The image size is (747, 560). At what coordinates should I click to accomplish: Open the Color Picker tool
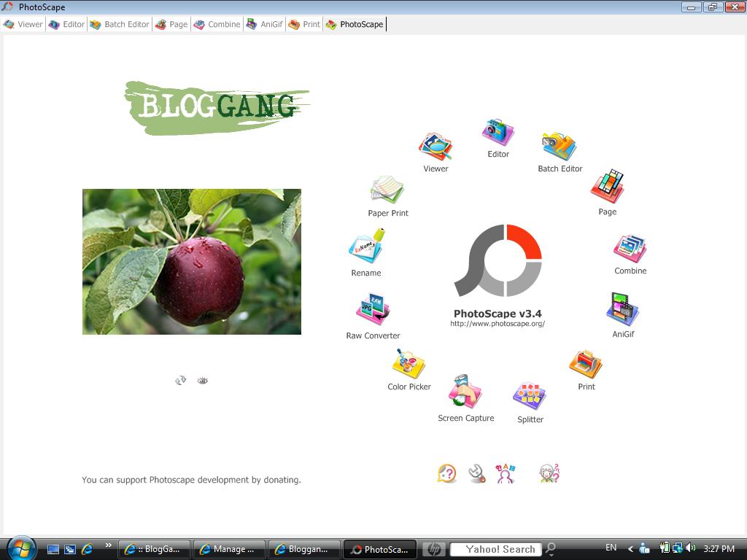[409, 364]
